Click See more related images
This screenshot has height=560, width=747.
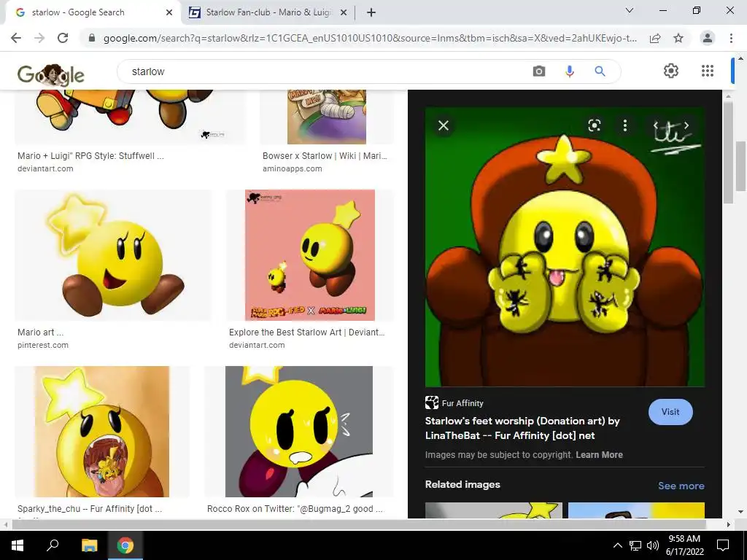pyautogui.click(x=681, y=486)
